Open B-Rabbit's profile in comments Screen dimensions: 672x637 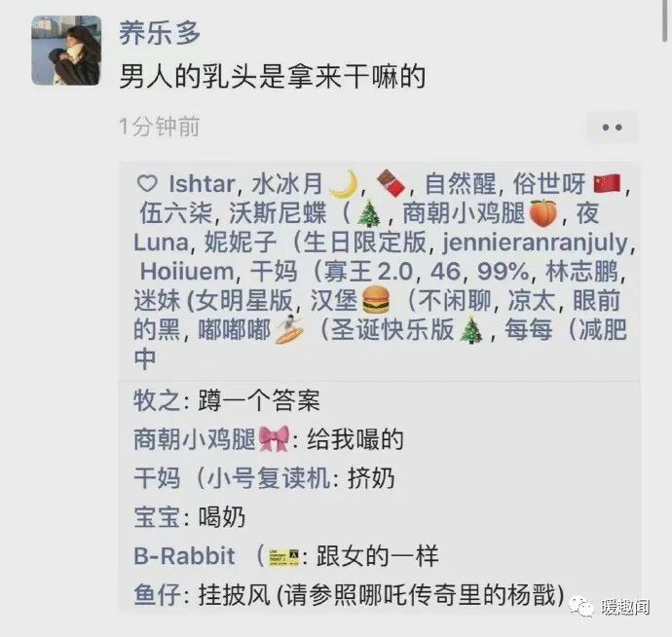pos(184,556)
